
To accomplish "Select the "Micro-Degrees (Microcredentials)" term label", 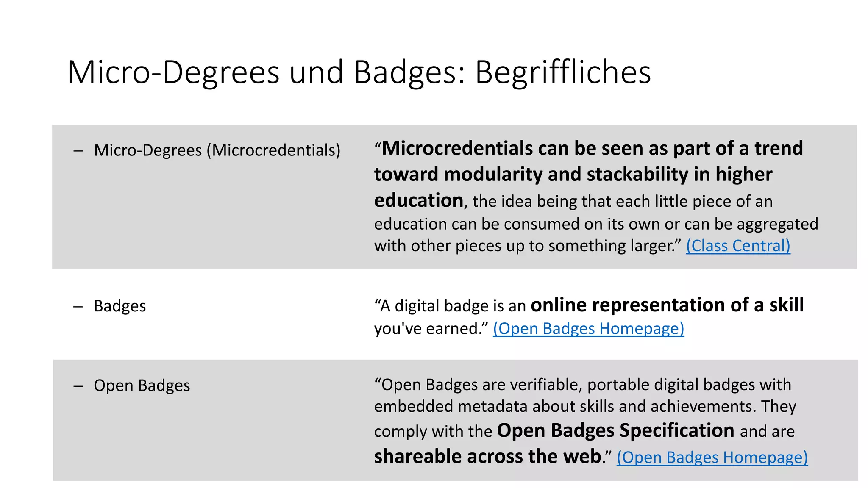I will tap(217, 150).
